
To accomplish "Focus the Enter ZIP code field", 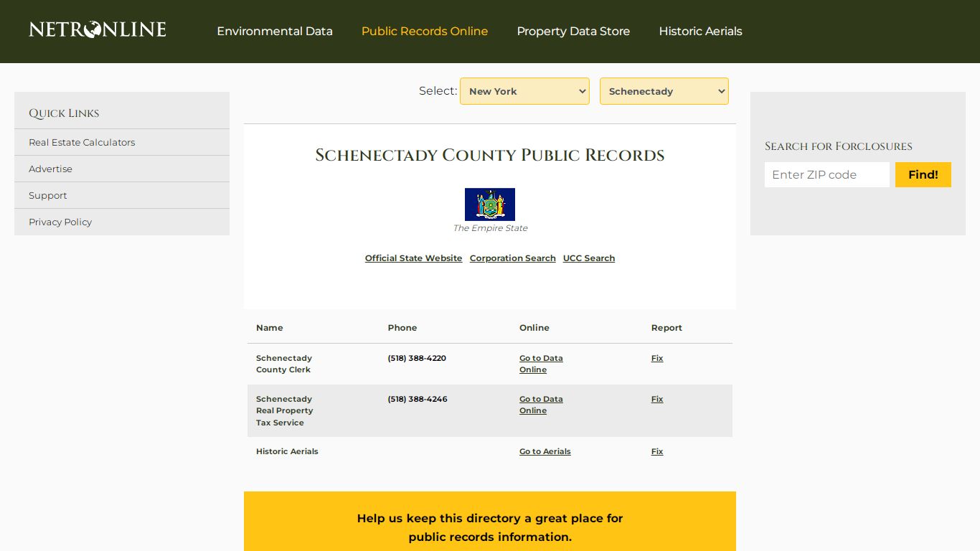I will coord(827,174).
